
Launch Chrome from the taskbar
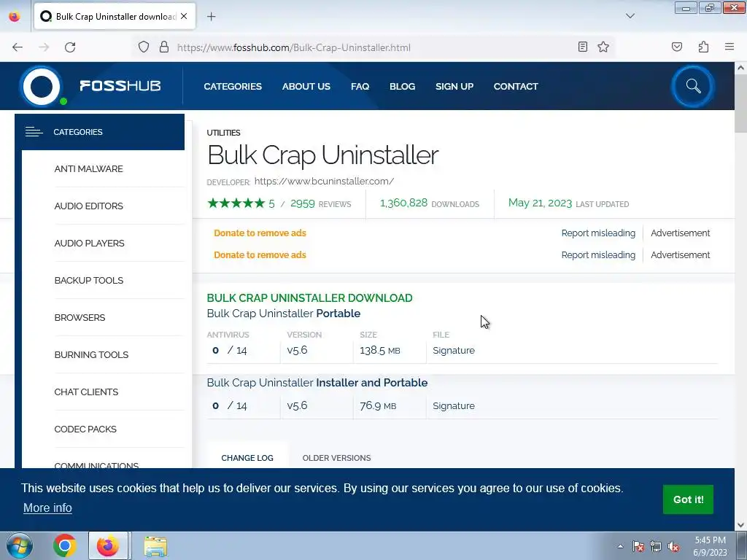[x=65, y=545]
